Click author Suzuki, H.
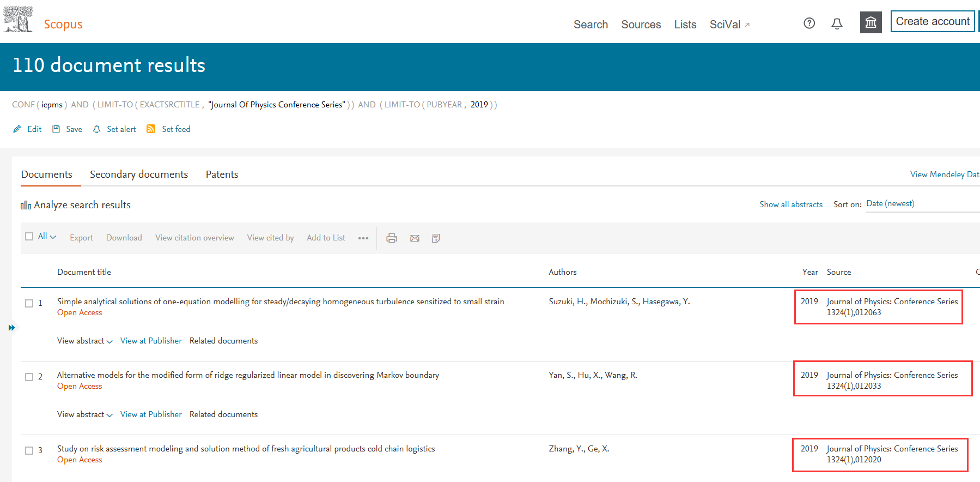Screen dimensions: 980x482 (567, 302)
